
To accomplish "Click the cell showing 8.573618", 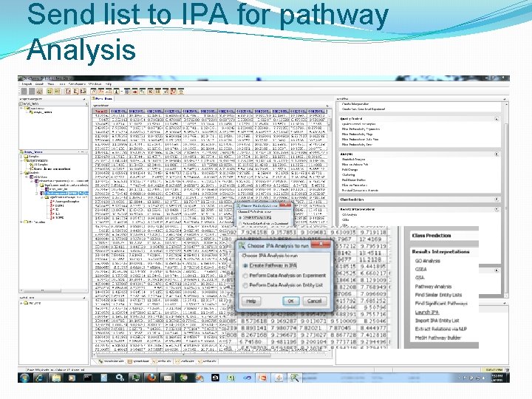I will click(x=253, y=321).
